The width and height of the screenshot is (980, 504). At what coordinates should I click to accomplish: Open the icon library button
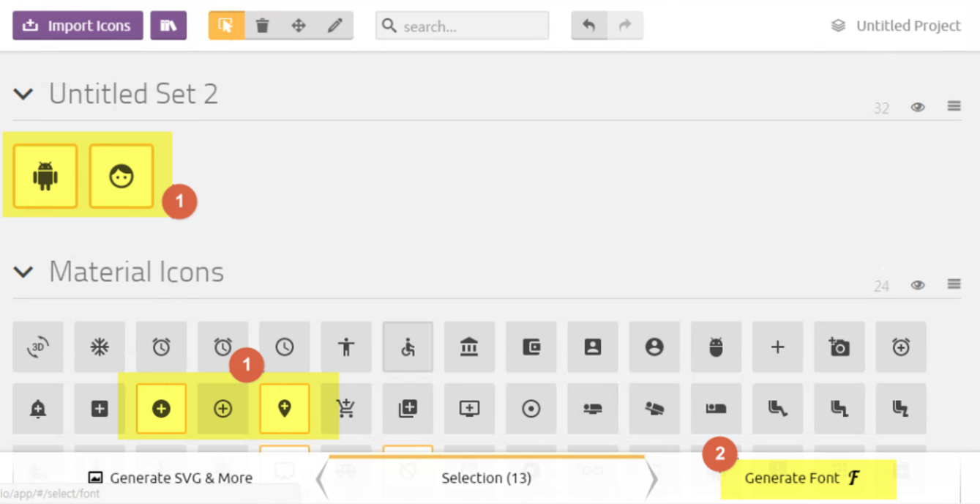tap(168, 26)
